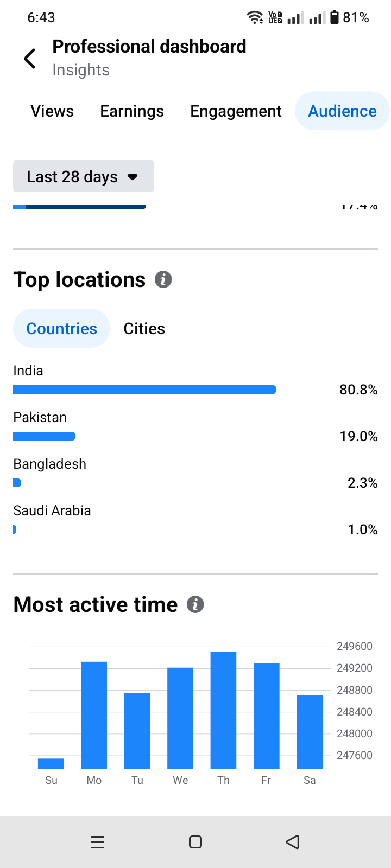Tap the battery status icon

pyautogui.click(x=335, y=17)
